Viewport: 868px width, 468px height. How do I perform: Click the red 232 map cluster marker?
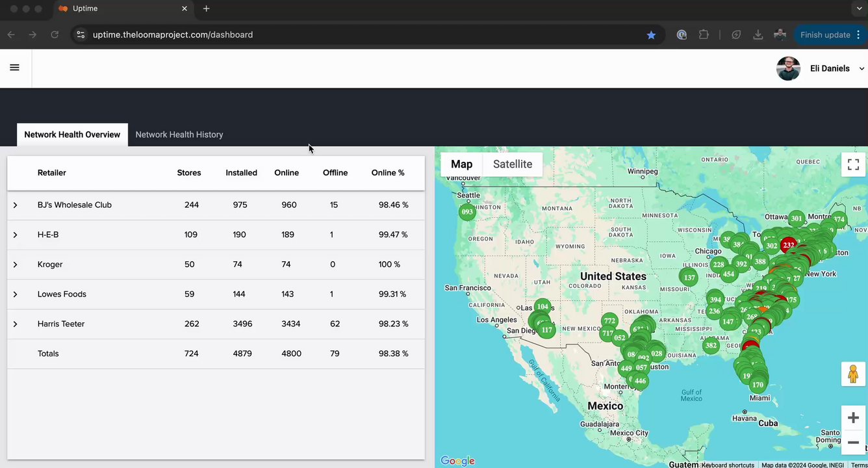tap(788, 245)
